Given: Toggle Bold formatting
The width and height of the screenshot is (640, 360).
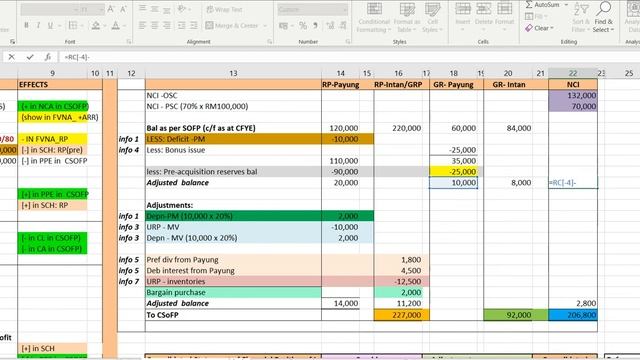Looking at the screenshot, I should (26, 25).
